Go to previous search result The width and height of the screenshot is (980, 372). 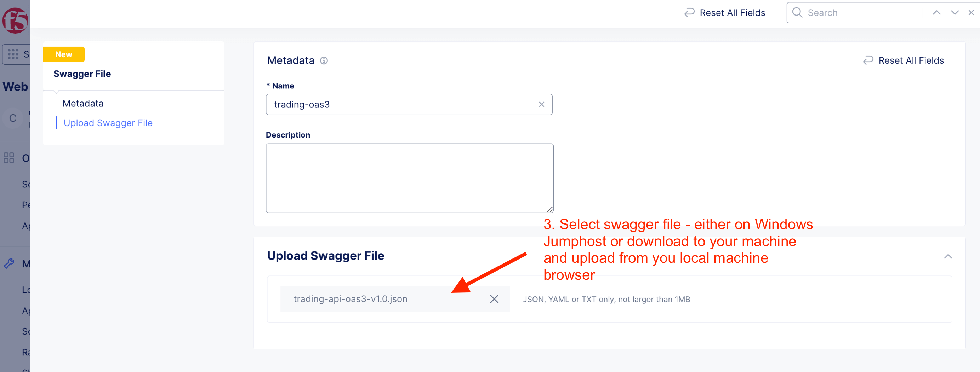click(x=936, y=12)
